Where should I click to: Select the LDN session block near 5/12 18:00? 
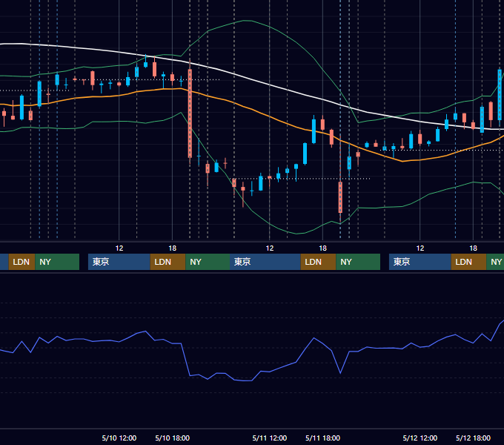click(x=468, y=262)
